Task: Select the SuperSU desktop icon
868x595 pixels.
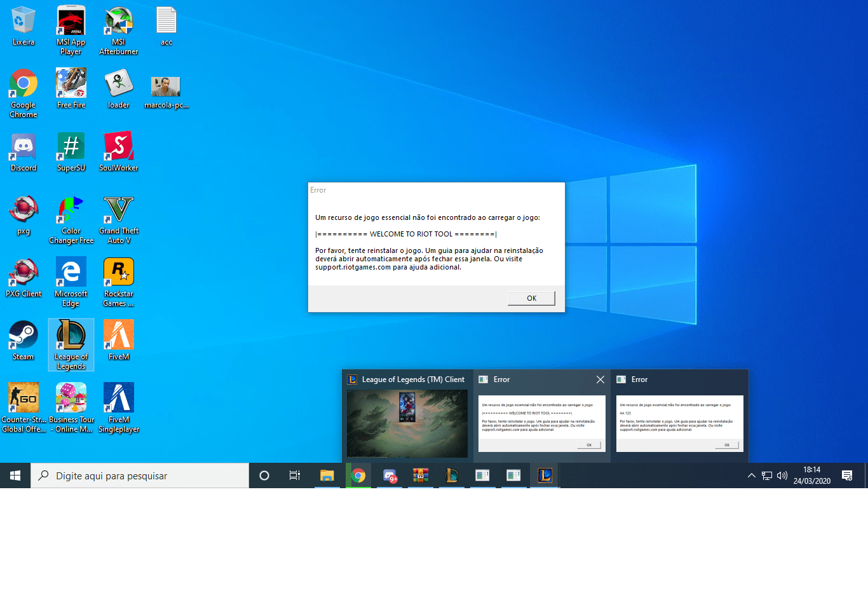Action: tap(71, 152)
